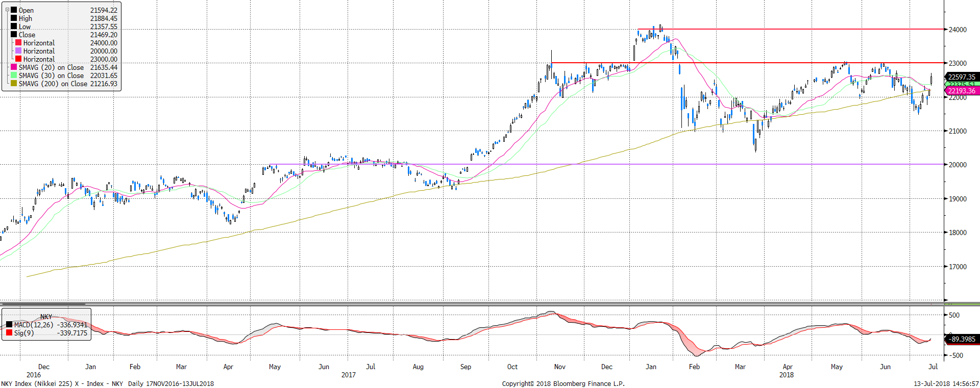The image size is (980, 388).
Task: Click the Open value 21594.22
Action: point(104,10)
